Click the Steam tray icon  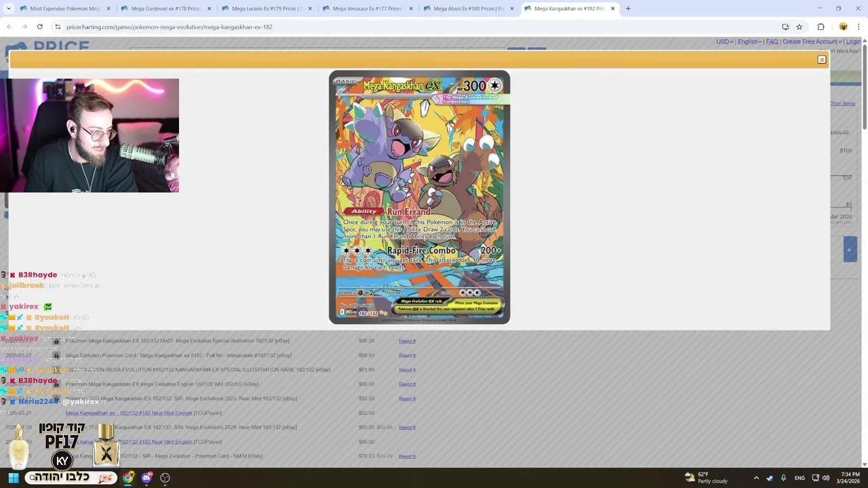tap(770, 478)
